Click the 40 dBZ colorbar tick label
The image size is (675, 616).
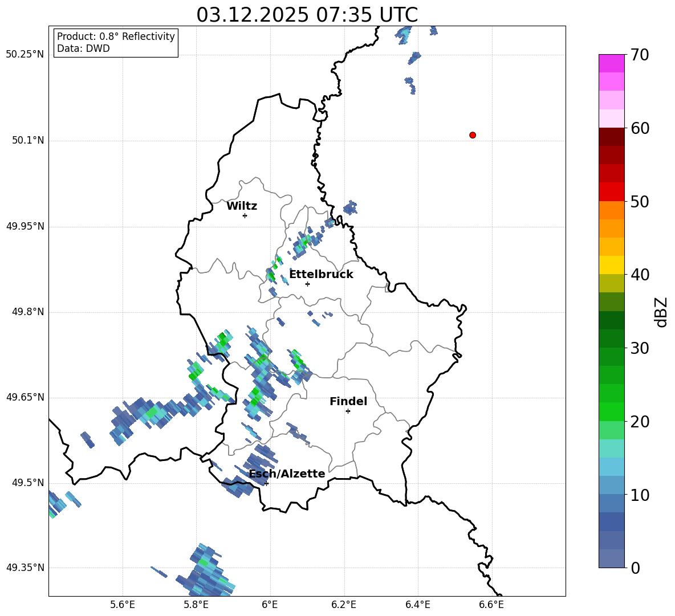coord(640,275)
